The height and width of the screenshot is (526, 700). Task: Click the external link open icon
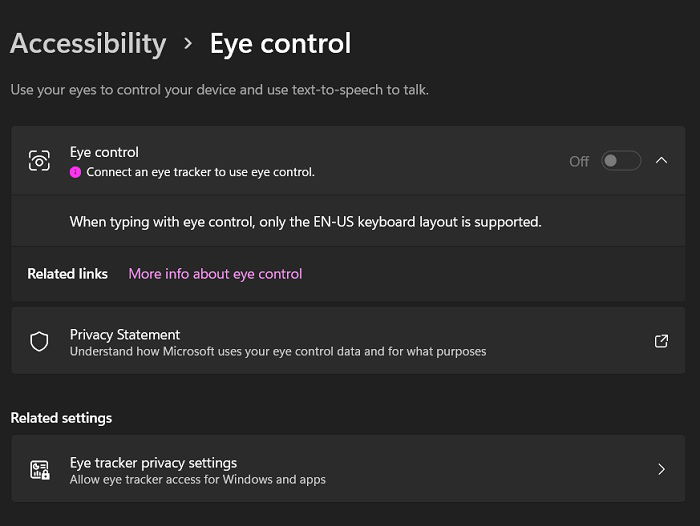pos(661,341)
